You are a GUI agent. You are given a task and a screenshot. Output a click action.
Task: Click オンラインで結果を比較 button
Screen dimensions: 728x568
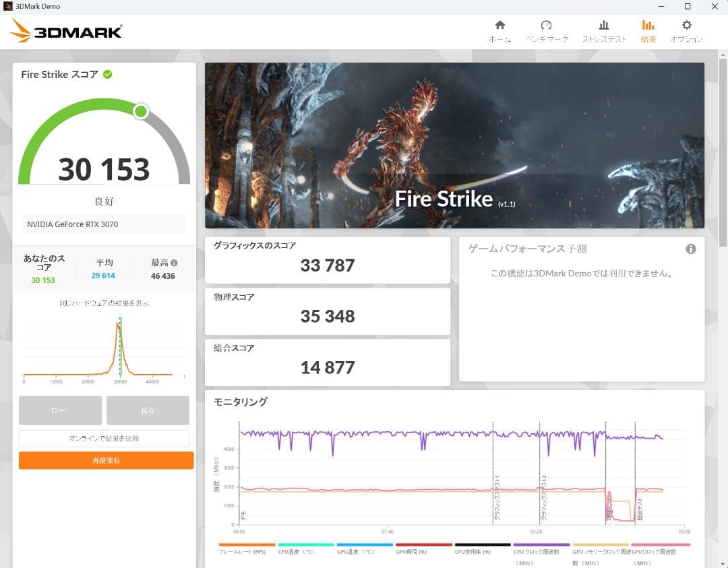coord(104,439)
